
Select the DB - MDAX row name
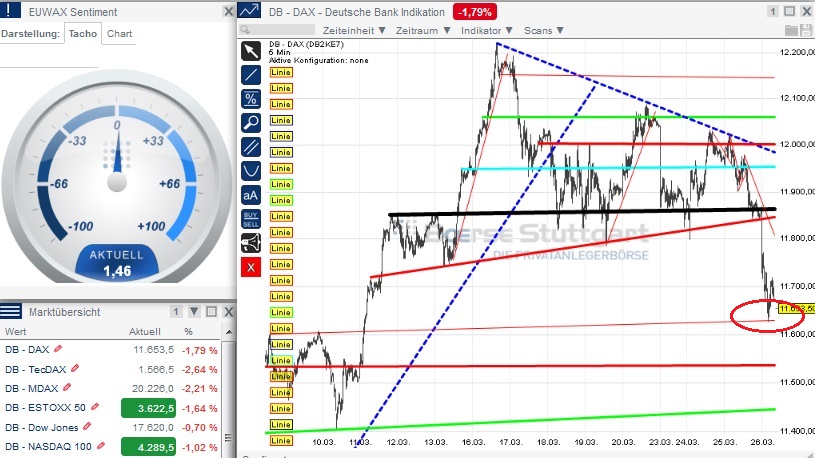pos(31,388)
